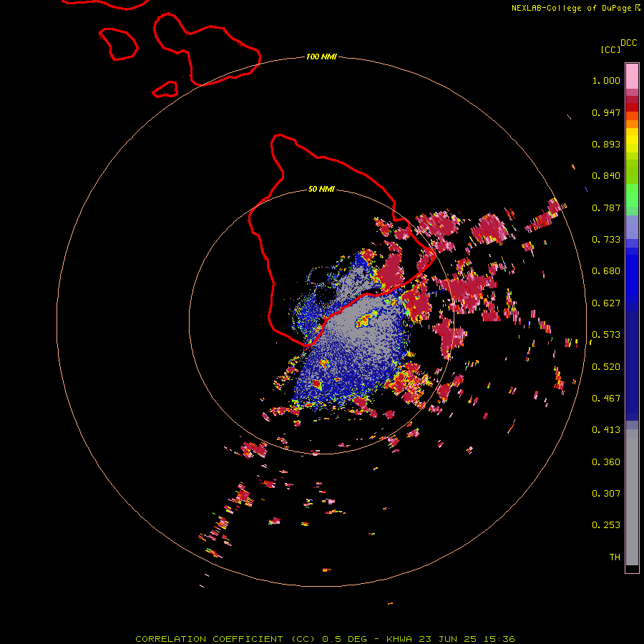The width and height of the screenshot is (644, 644).
Task: Select the 0.893 legend value
Action: [x=606, y=144]
